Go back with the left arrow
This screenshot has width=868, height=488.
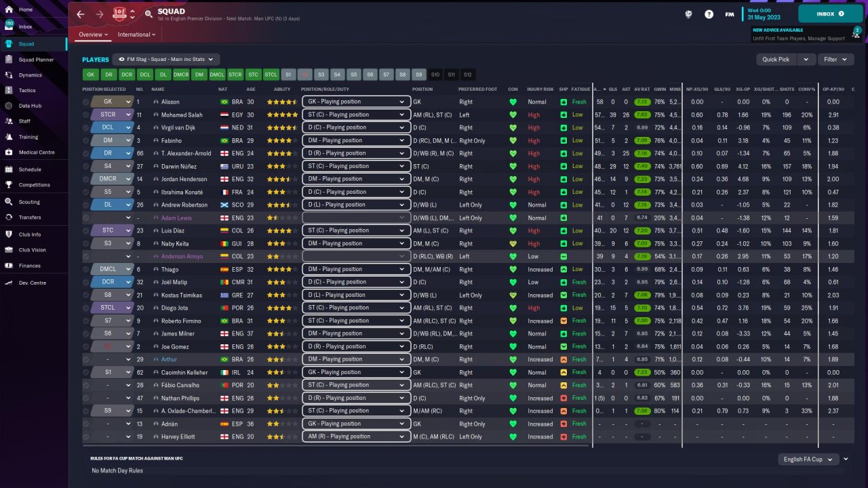(x=81, y=14)
